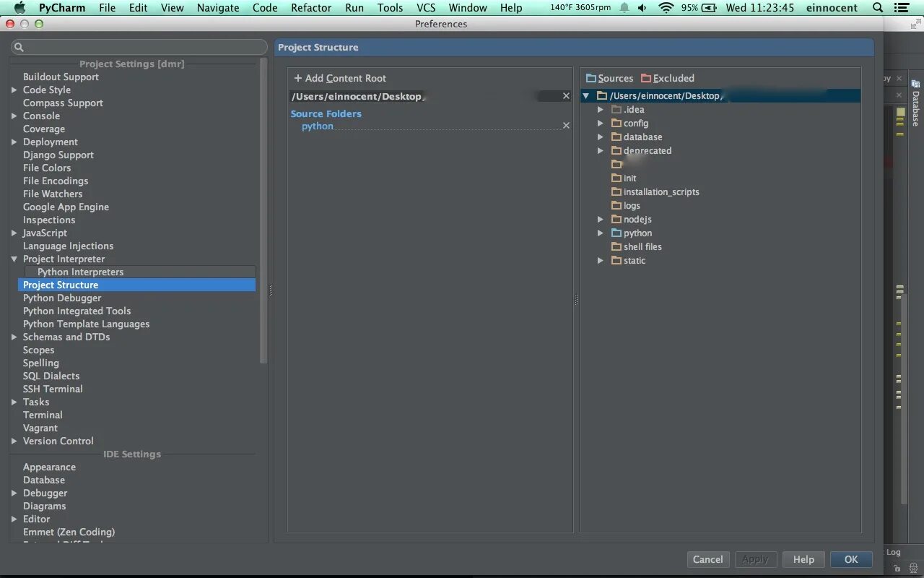Click the search magnifier icon in settings search
Screen dimensions: 924x578
tap(19, 47)
